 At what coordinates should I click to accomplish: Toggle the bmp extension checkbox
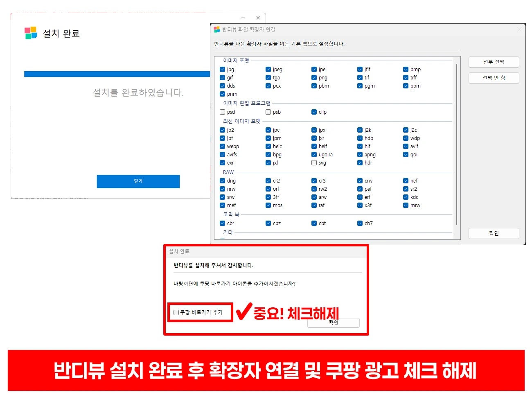coord(406,70)
